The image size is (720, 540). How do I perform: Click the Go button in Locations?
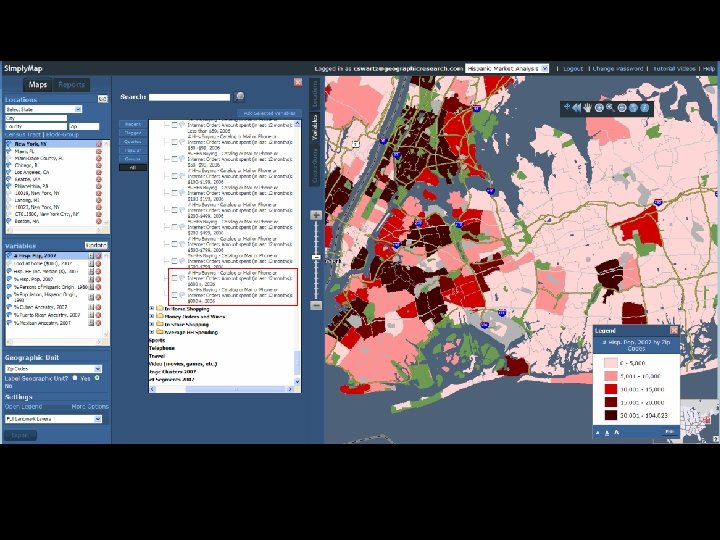tap(102, 99)
